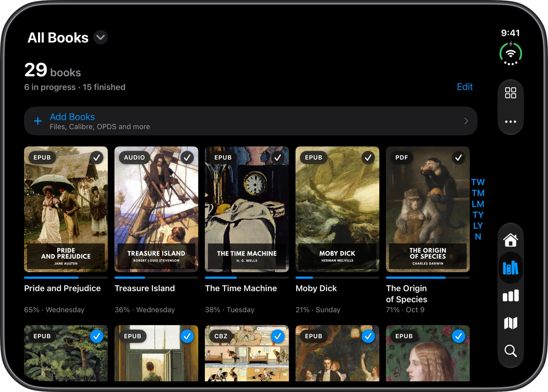Jump to N in the index
The height and width of the screenshot is (392, 548).
pyautogui.click(x=478, y=237)
